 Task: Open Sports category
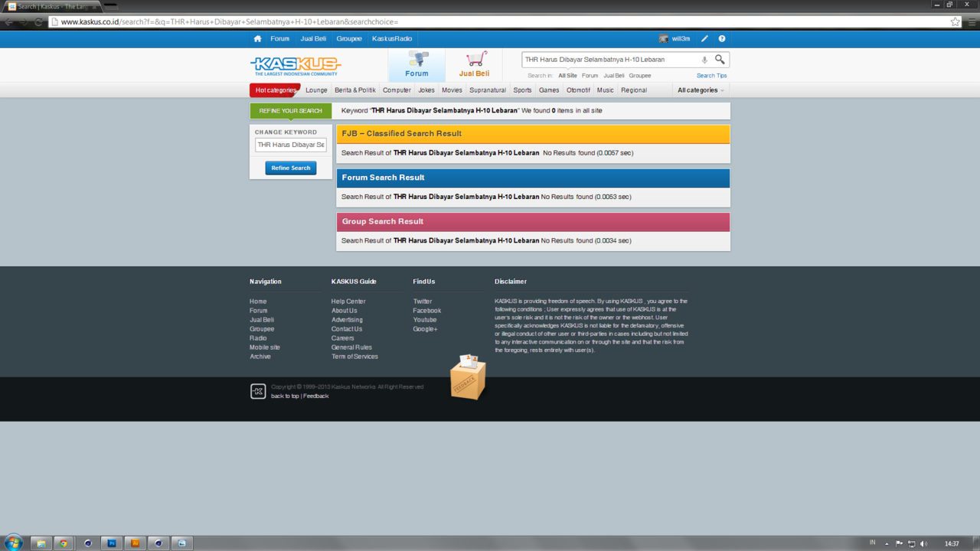point(522,90)
